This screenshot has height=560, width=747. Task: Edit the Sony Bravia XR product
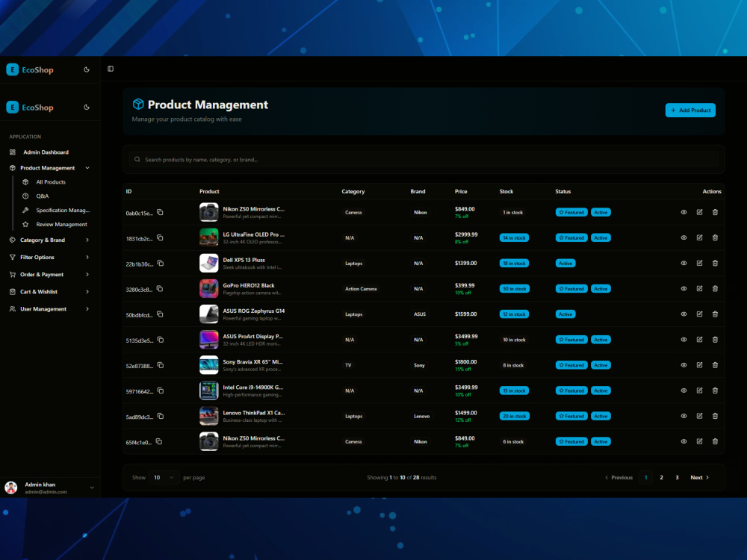click(x=699, y=365)
